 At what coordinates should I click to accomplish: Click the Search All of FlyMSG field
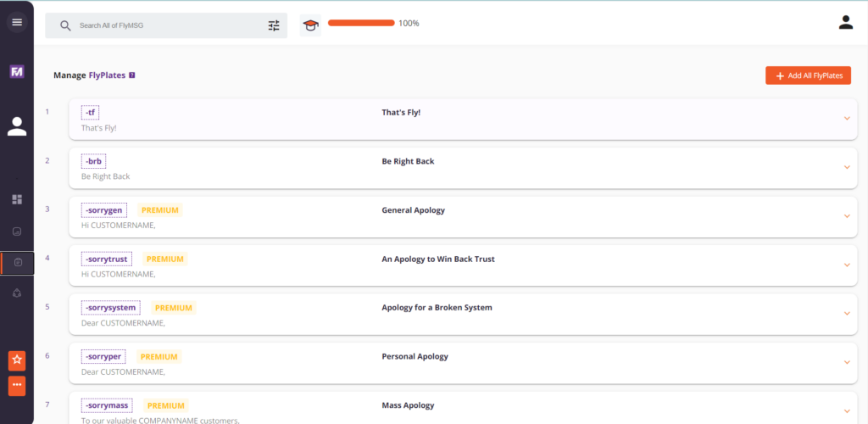[170, 25]
